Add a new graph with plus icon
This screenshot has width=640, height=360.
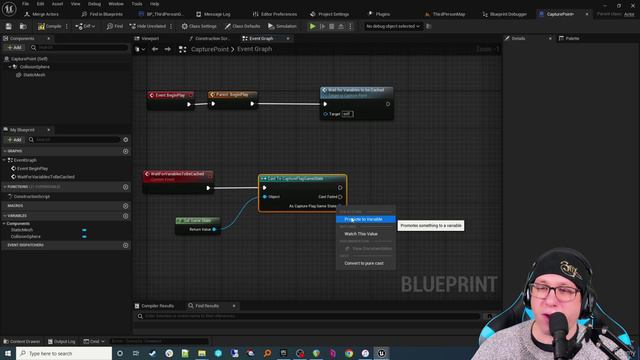pos(126,151)
